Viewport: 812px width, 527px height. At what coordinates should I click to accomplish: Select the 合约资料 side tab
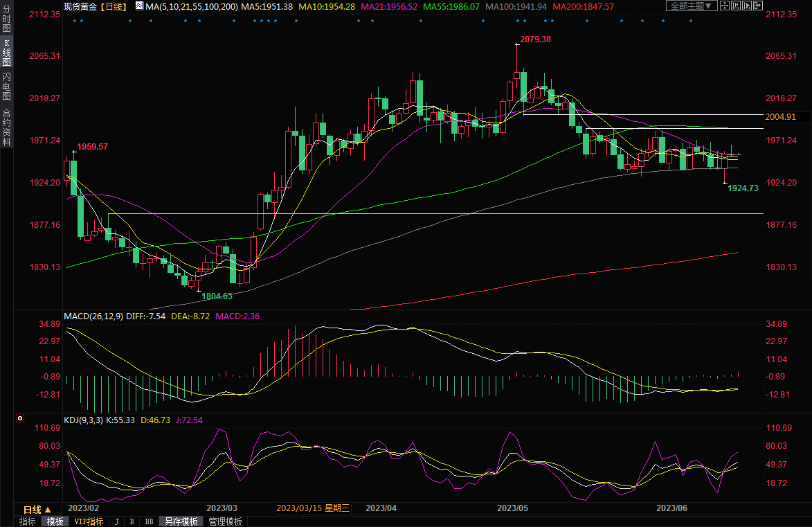pyautogui.click(x=6, y=127)
